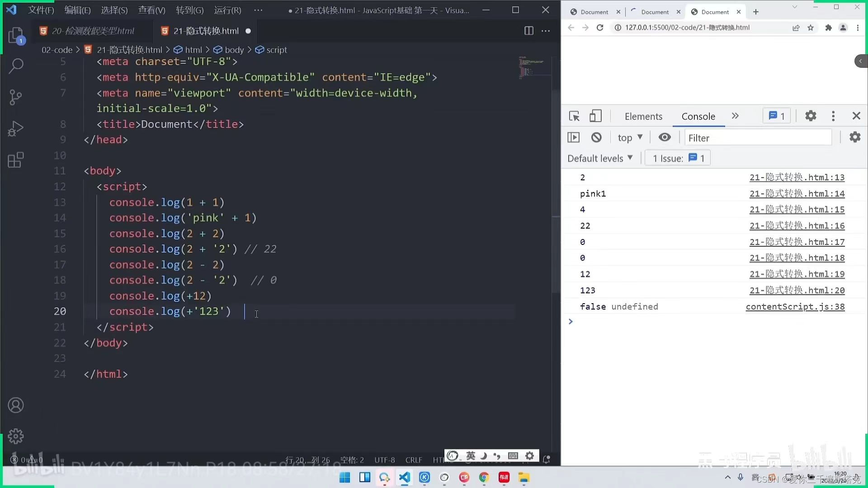Click the inspect element selector icon
The width and height of the screenshot is (868, 488).
(574, 116)
